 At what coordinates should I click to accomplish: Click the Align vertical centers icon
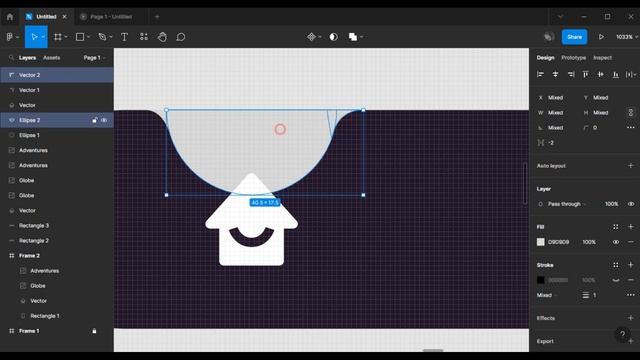(x=600, y=74)
